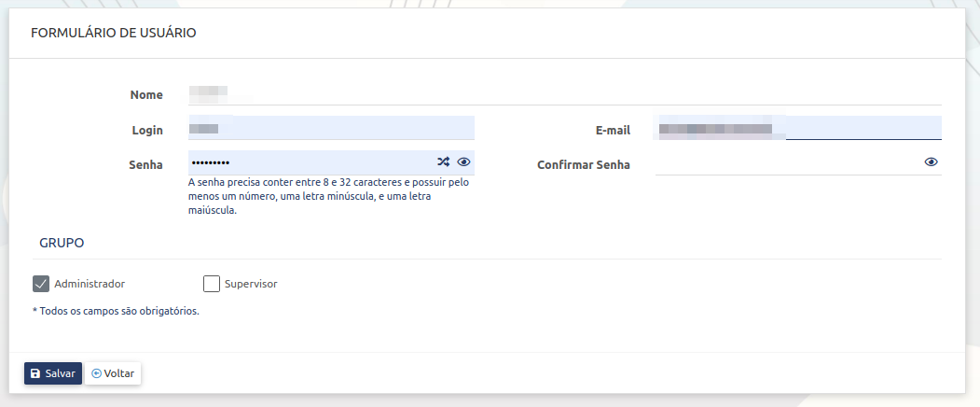Click the GRUPO section heading
This screenshot has width=980, height=407.
(x=62, y=243)
